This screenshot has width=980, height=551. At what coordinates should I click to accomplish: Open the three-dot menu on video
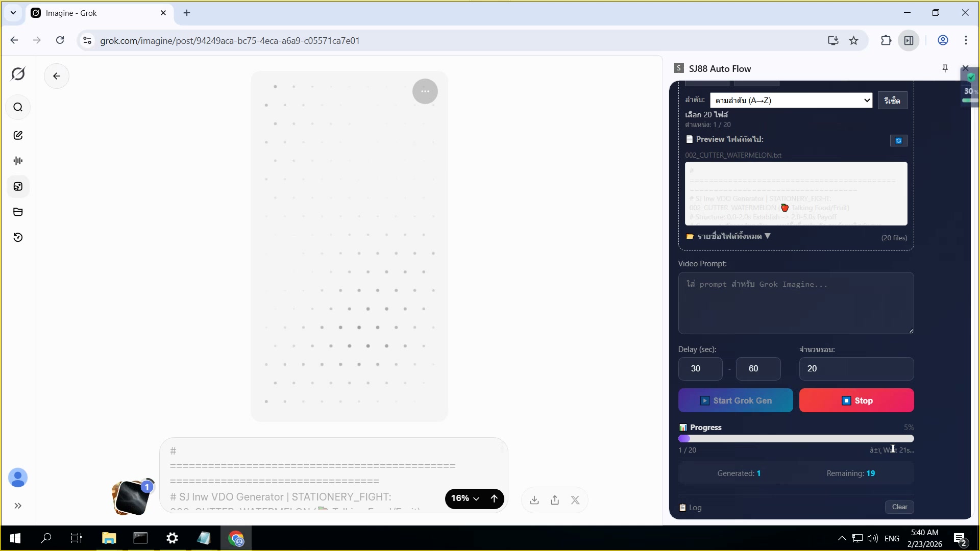pyautogui.click(x=425, y=91)
